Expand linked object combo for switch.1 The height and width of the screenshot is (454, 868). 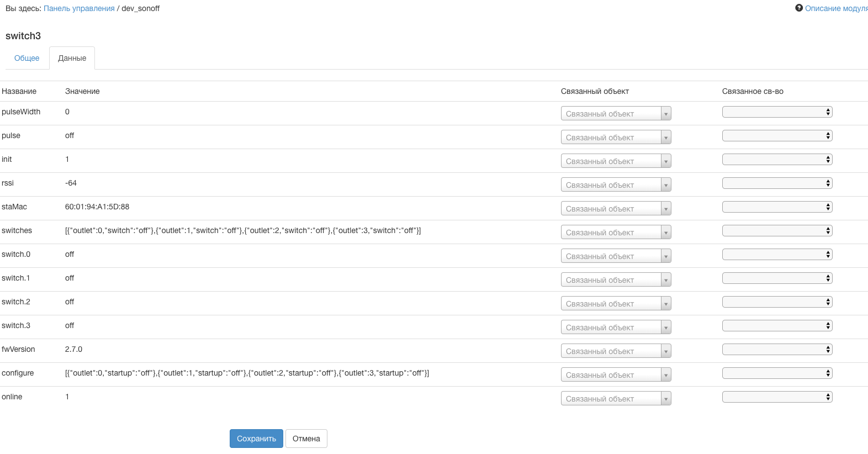[x=666, y=280]
